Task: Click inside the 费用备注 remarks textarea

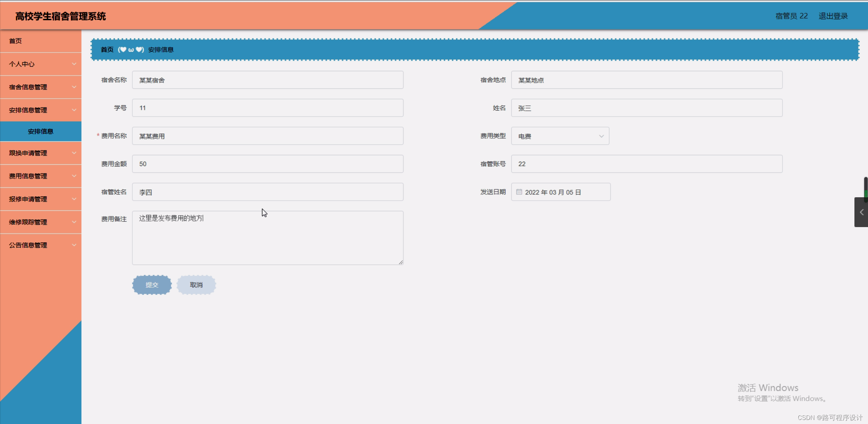Action: (x=267, y=237)
